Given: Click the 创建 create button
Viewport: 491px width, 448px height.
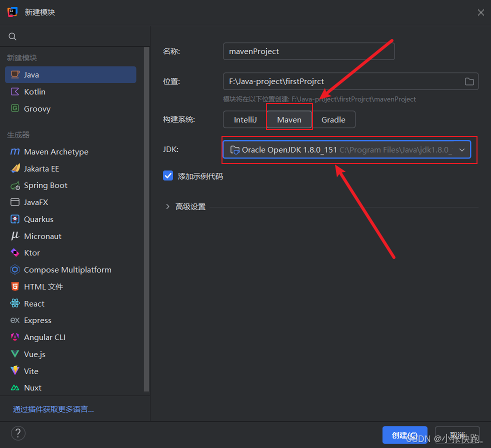Looking at the screenshot, I should [405, 435].
